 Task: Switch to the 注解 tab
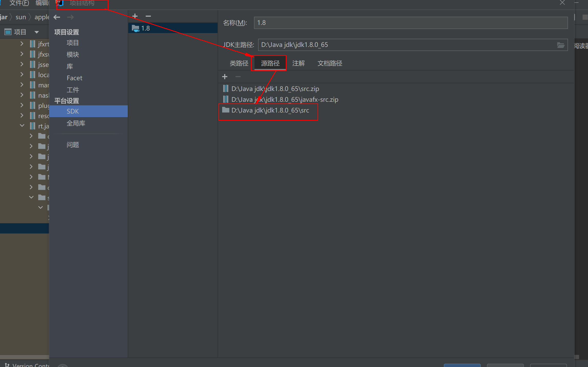click(x=298, y=63)
